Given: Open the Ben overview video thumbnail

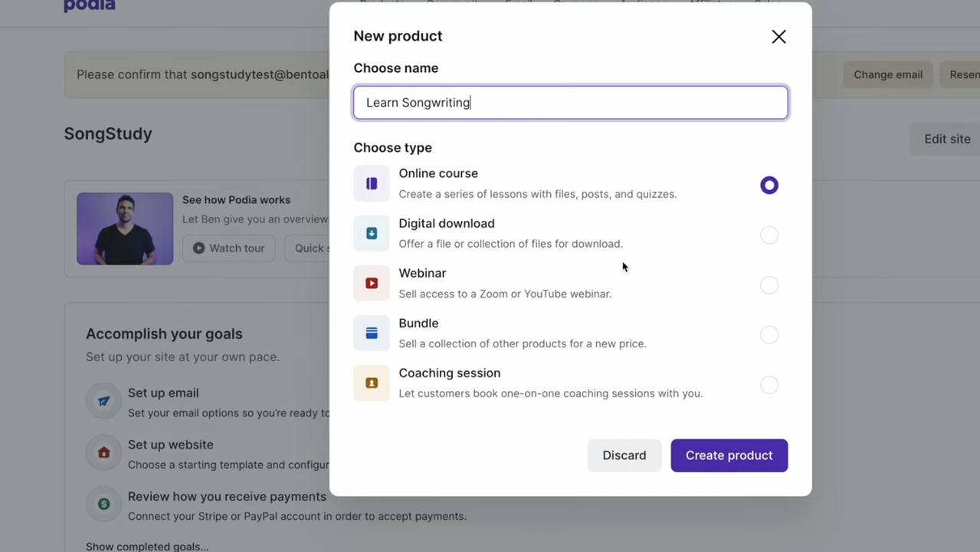Looking at the screenshot, I should click(125, 228).
